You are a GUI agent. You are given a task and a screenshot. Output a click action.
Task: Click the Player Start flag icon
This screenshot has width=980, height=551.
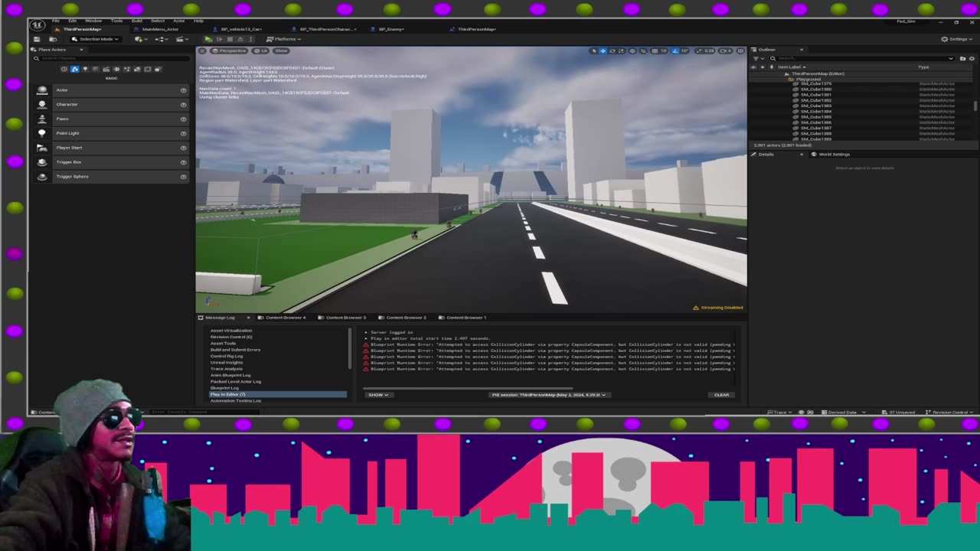tap(42, 148)
